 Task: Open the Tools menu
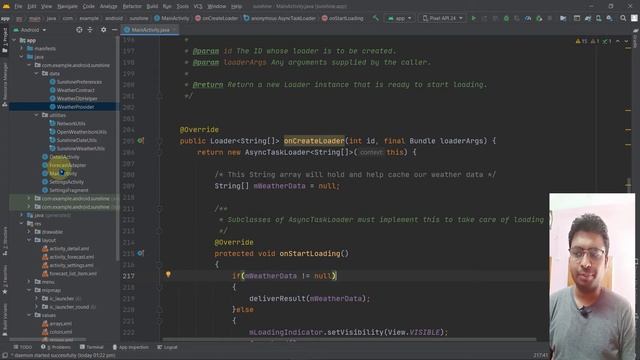[182, 7]
